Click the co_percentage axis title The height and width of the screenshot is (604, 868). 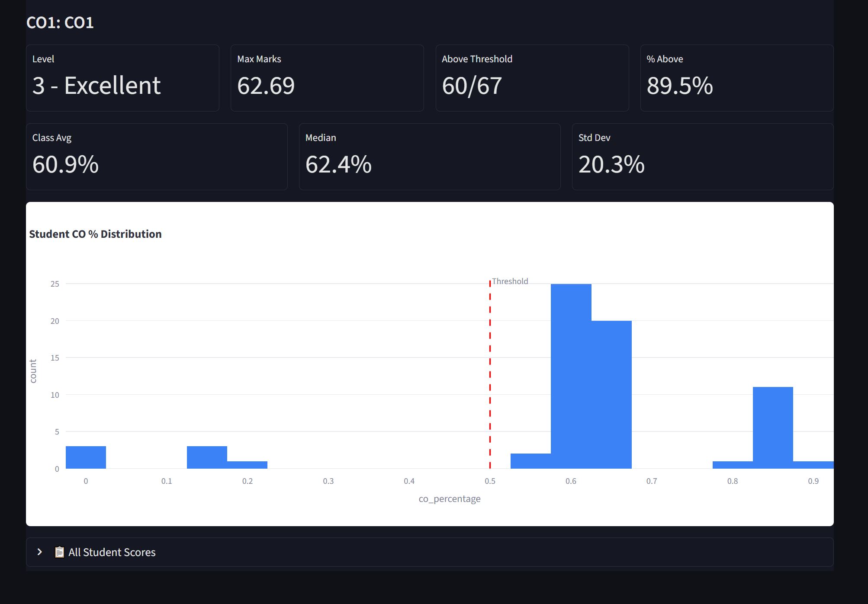pyautogui.click(x=450, y=499)
